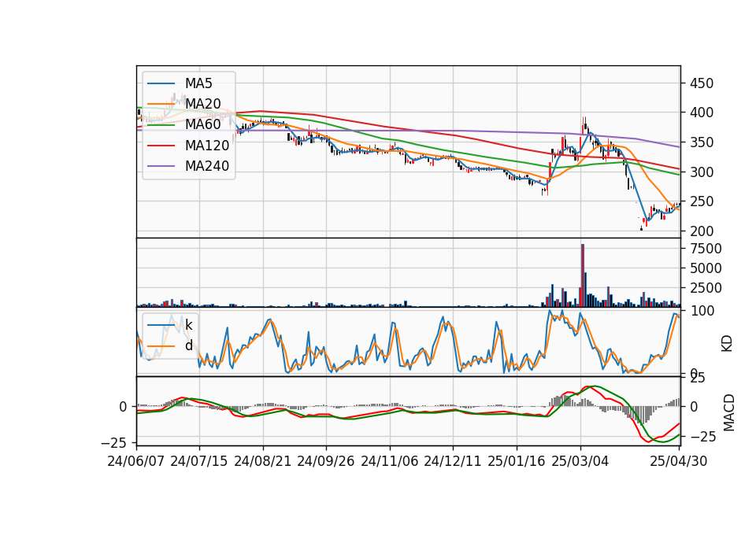Click the 300 price axis label
Image resolution: width=756 pixels, height=543 pixels.
click(702, 172)
